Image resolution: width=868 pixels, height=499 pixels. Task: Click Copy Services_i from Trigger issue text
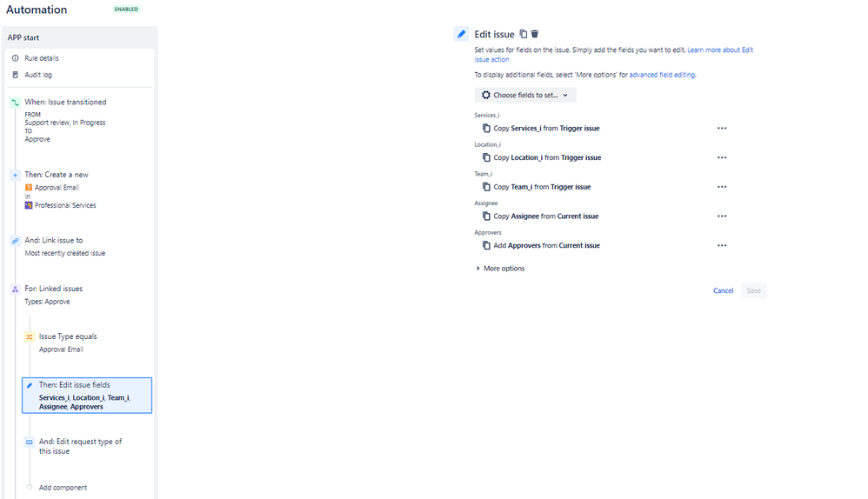point(546,128)
